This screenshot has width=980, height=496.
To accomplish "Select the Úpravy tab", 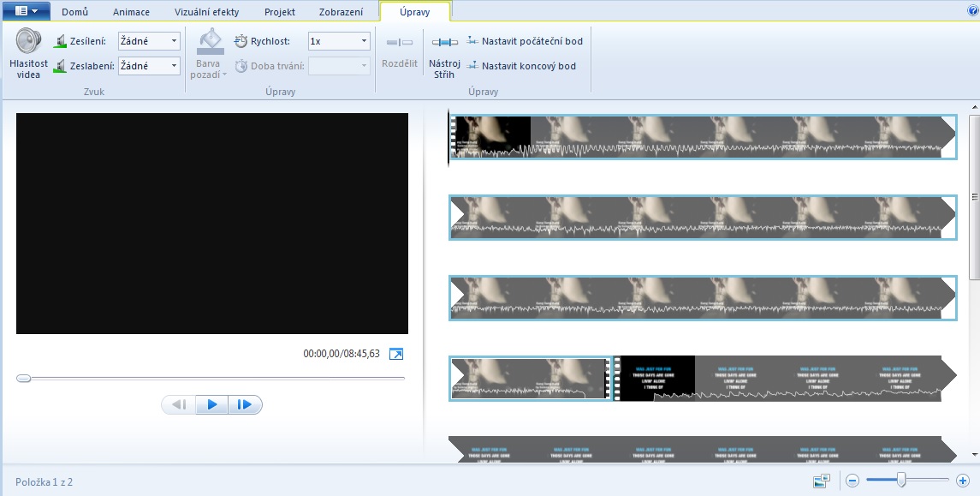I will (415, 12).
